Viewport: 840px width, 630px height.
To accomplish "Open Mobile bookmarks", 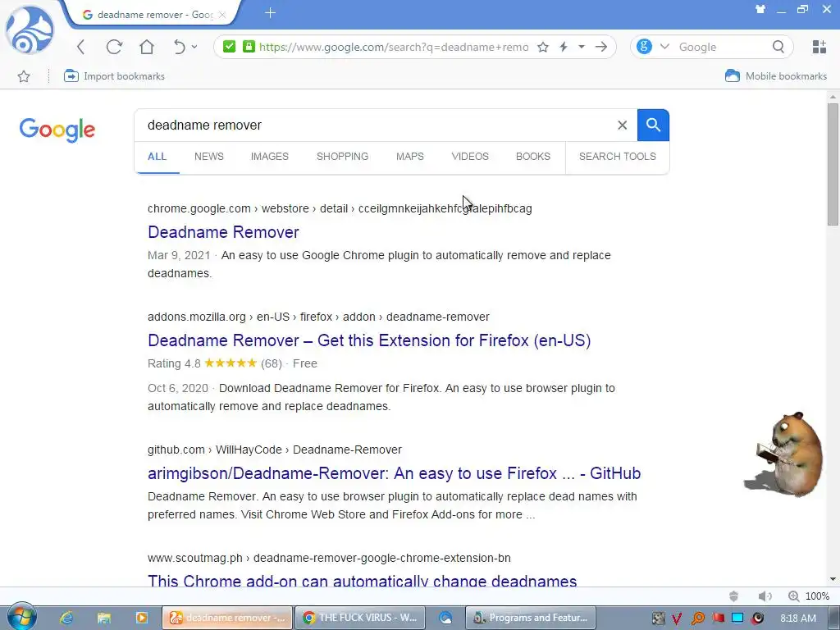I will pyautogui.click(x=776, y=76).
